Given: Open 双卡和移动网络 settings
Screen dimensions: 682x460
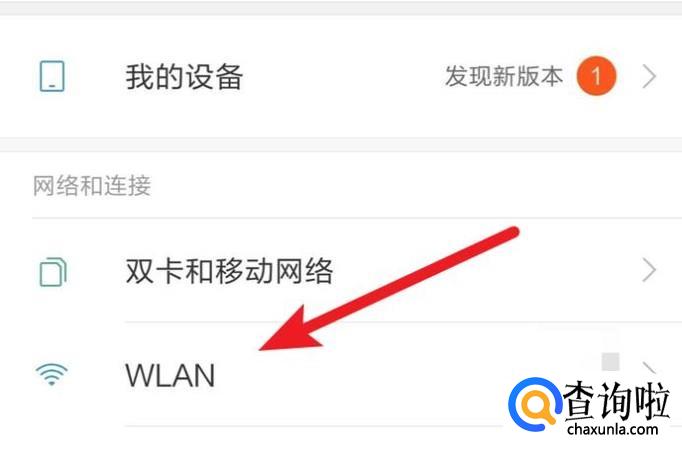Looking at the screenshot, I should pyautogui.click(x=341, y=270).
